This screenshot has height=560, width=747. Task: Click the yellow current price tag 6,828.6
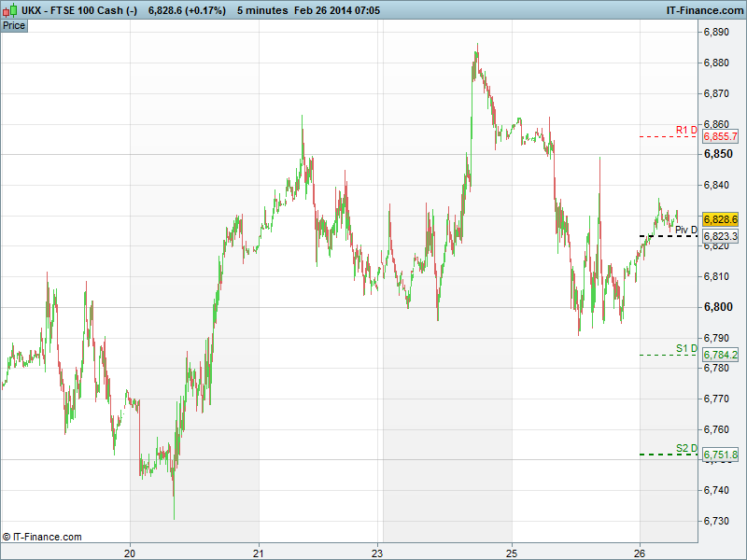(x=720, y=218)
